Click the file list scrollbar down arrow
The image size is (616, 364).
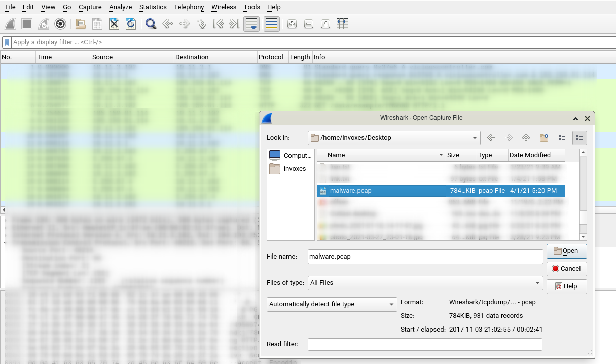coord(583,237)
